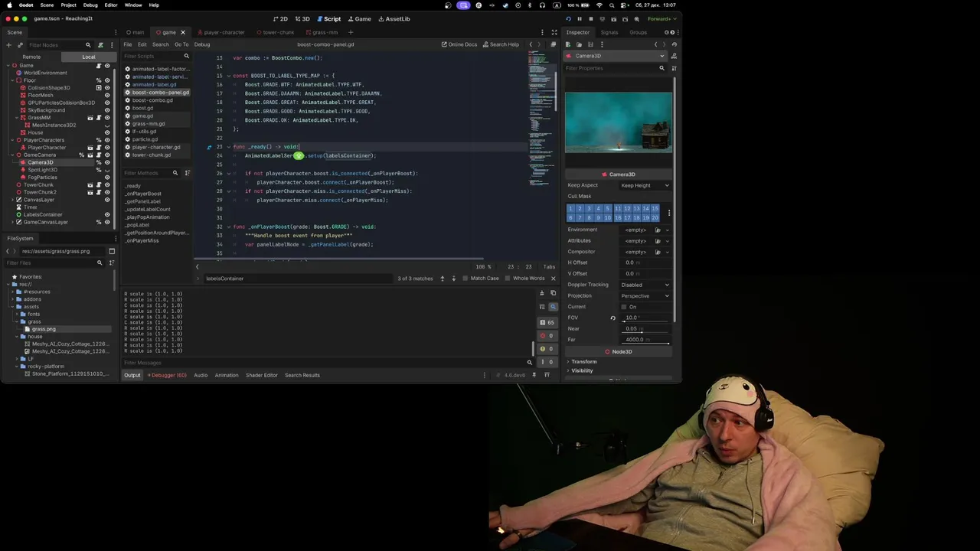
Task: Clear output log icon
Action: pyautogui.click(x=542, y=294)
